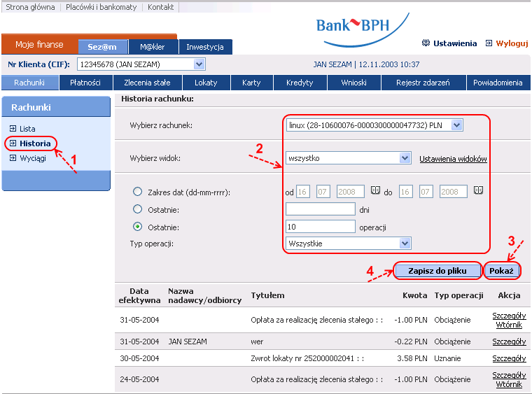Screen dimensions: 532x394
Task: Open Szczegóły for the -0.22 PLN transaction
Action: point(509,342)
